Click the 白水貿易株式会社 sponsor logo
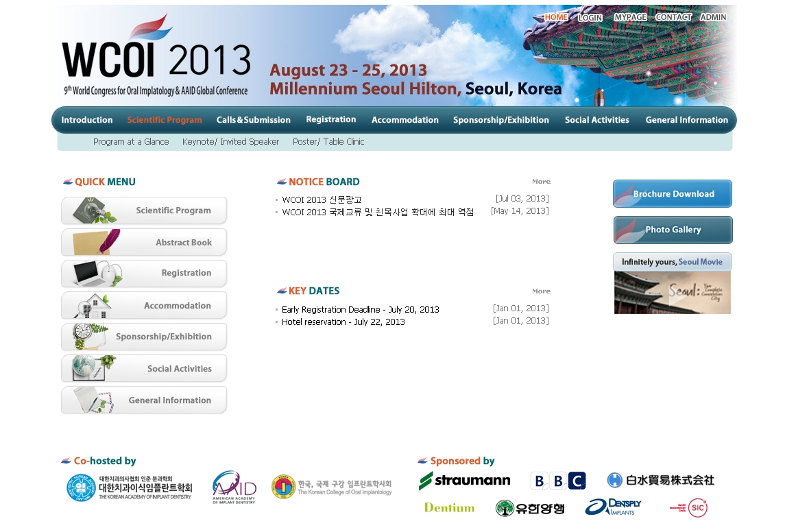 tap(660, 480)
